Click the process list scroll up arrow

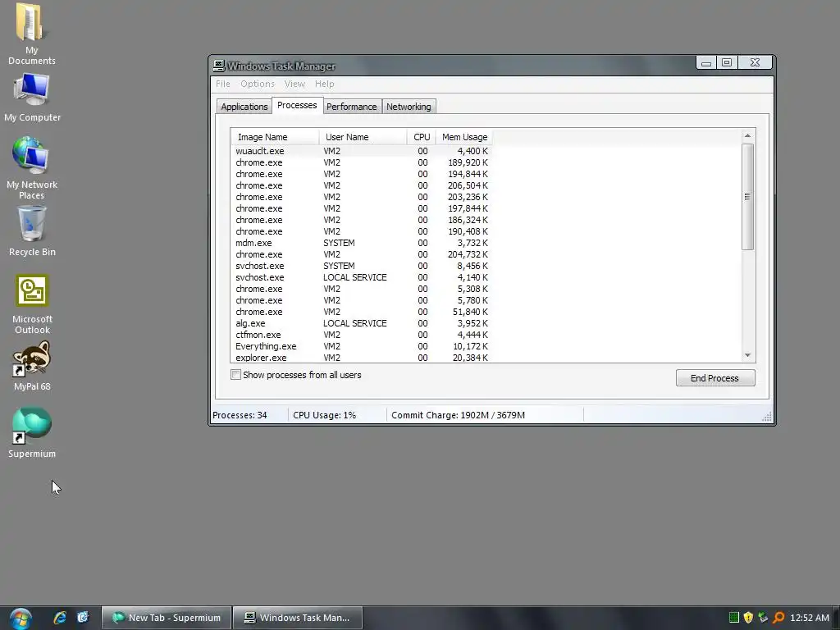tap(748, 135)
